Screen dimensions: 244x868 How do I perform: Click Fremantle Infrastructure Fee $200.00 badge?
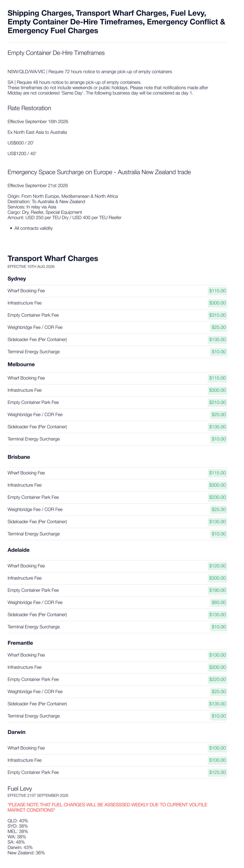click(217, 667)
